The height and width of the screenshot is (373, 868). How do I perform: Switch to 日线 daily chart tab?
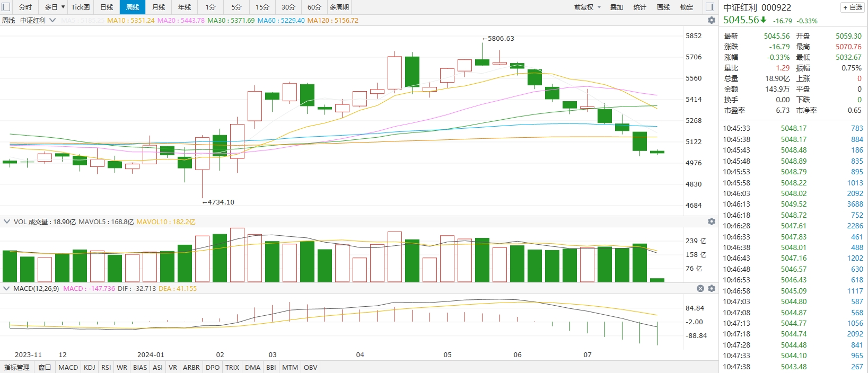pyautogui.click(x=107, y=7)
